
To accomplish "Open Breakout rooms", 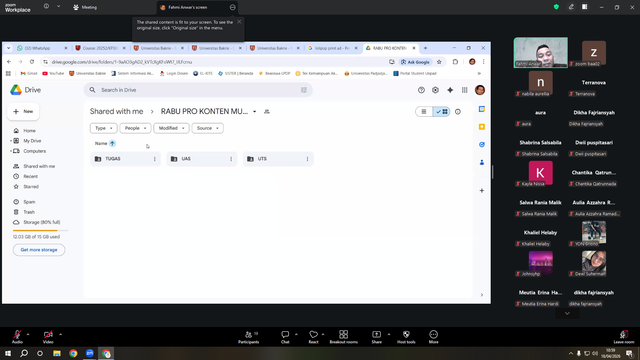I will coord(344,337).
